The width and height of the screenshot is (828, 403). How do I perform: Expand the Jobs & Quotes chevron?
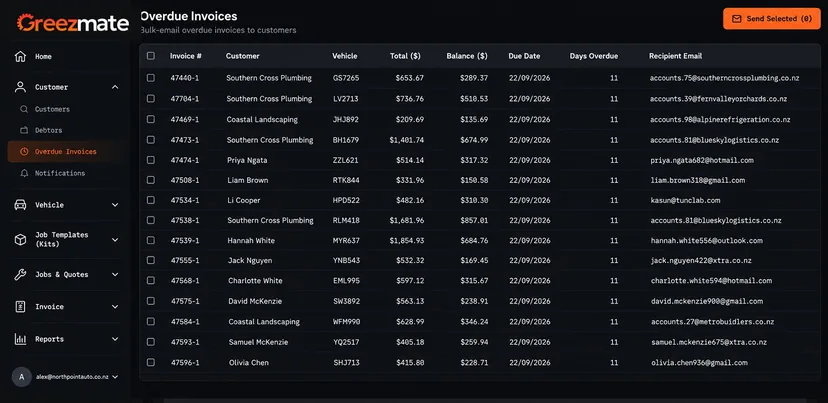click(115, 275)
